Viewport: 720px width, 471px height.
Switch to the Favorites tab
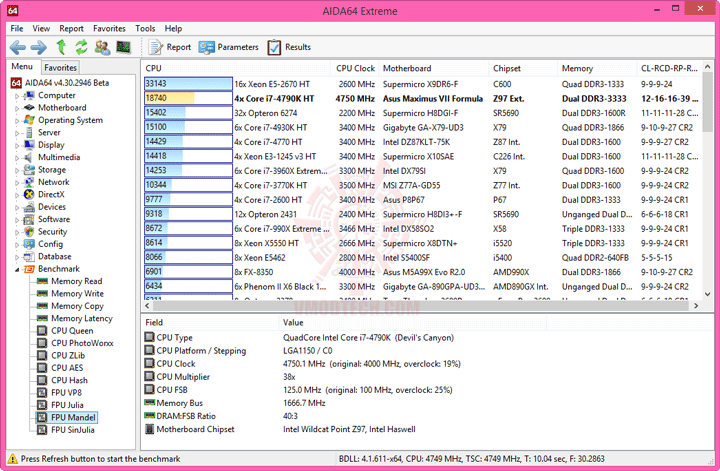60,67
